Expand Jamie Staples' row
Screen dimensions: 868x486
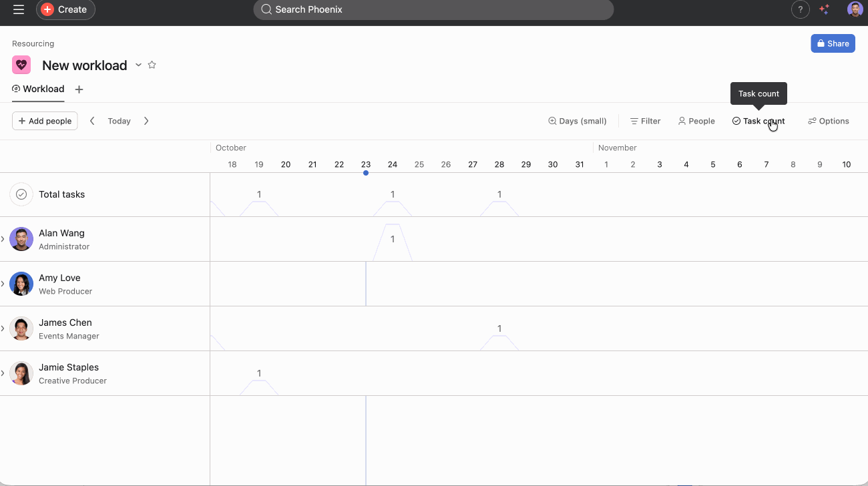click(x=3, y=373)
